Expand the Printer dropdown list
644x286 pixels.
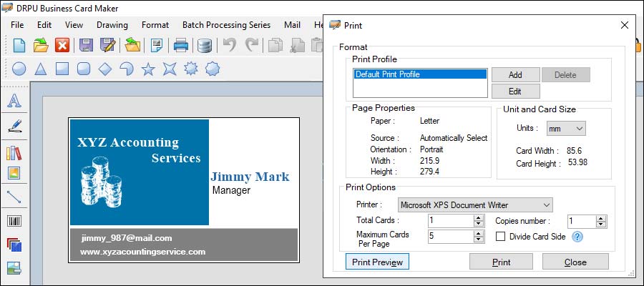click(x=475, y=204)
